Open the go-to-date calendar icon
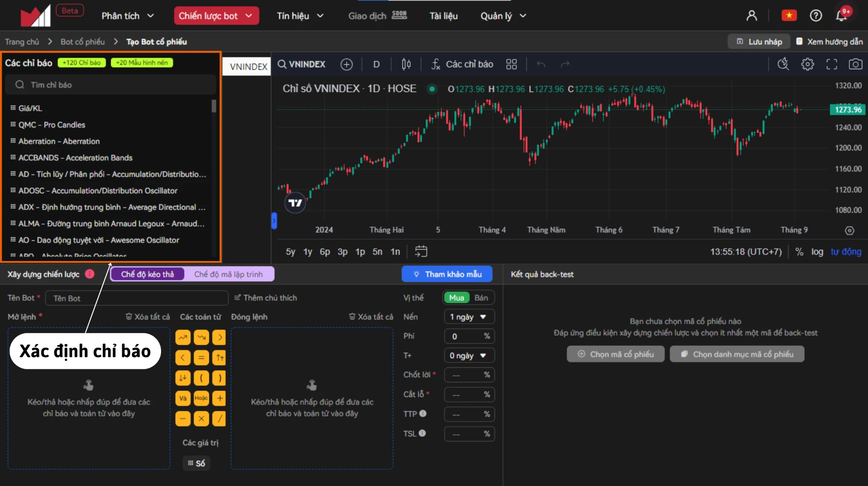The image size is (868, 486). [421, 251]
